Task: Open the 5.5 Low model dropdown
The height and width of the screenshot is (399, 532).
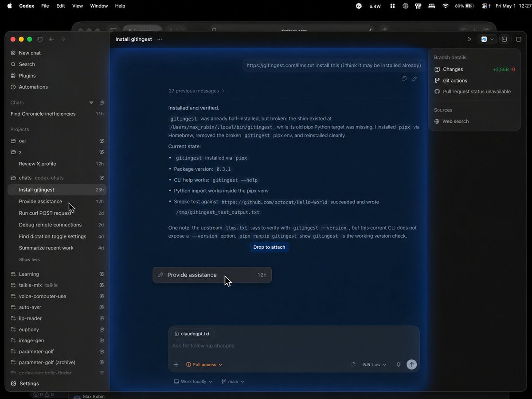Action: [x=375, y=364]
